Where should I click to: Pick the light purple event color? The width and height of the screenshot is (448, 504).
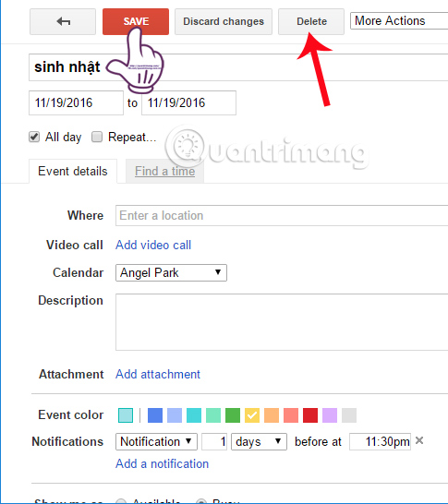coord(330,415)
